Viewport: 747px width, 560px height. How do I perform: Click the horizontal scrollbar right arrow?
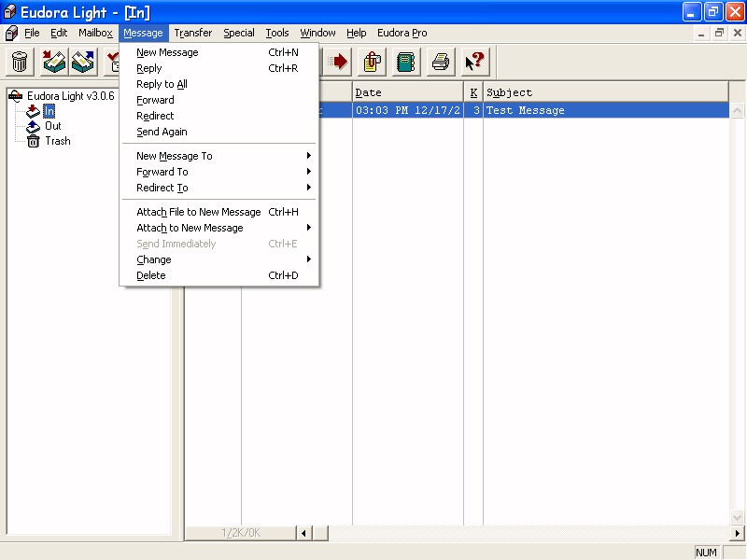(x=738, y=533)
